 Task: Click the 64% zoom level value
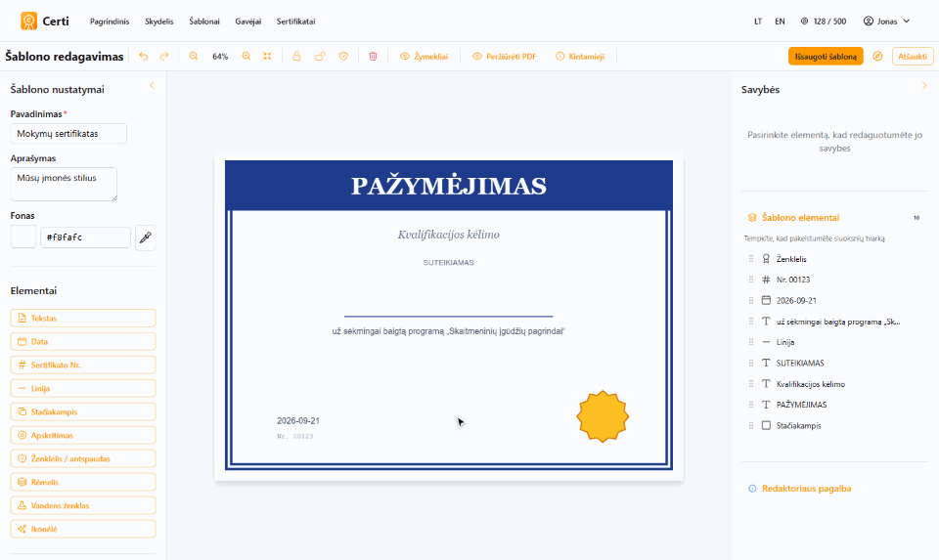[220, 57]
